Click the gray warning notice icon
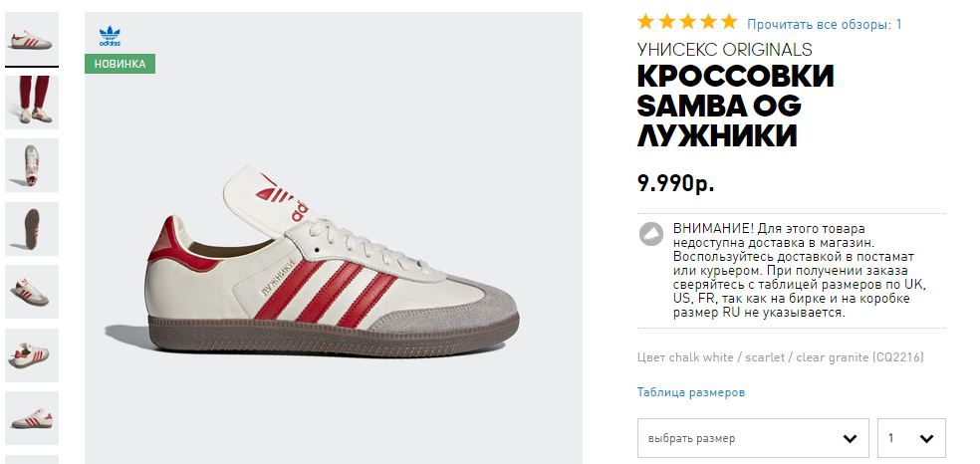Image resolution: width=980 pixels, height=464 pixels. click(x=650, y=234)
